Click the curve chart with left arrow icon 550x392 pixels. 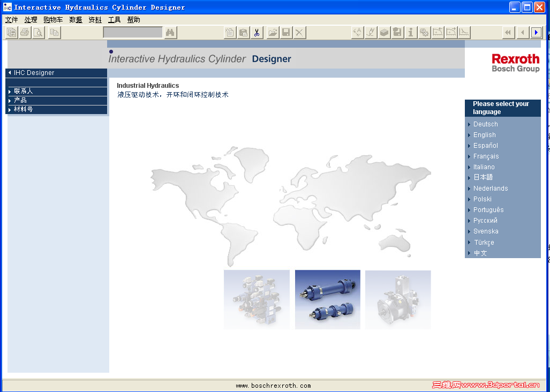pos(438,33)
